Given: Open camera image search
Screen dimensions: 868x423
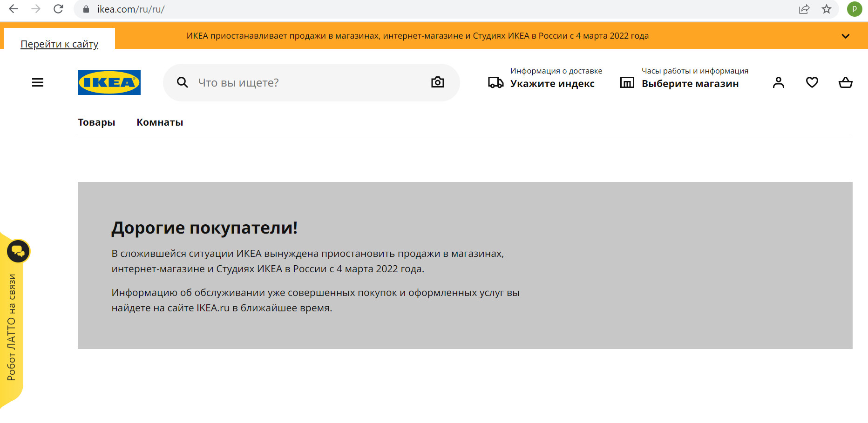Looking at the screenshot, I should tap(438, 82).
